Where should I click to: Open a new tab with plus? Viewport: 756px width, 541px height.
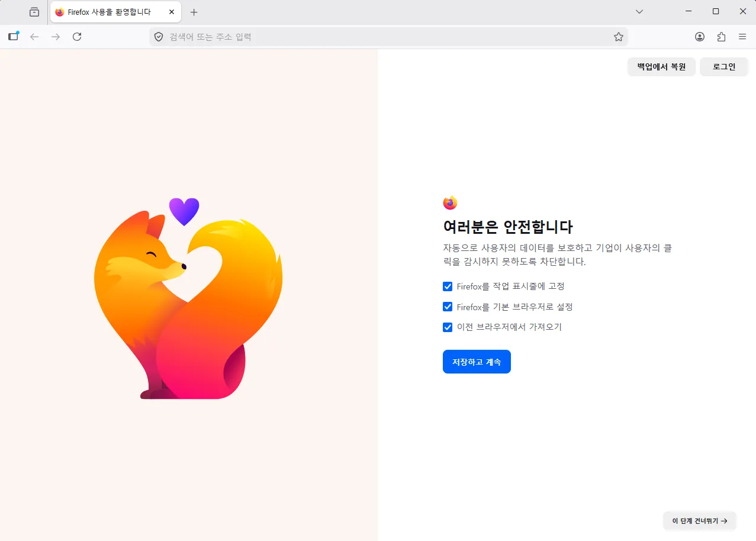pyautogui.click(x=194, y=12)
